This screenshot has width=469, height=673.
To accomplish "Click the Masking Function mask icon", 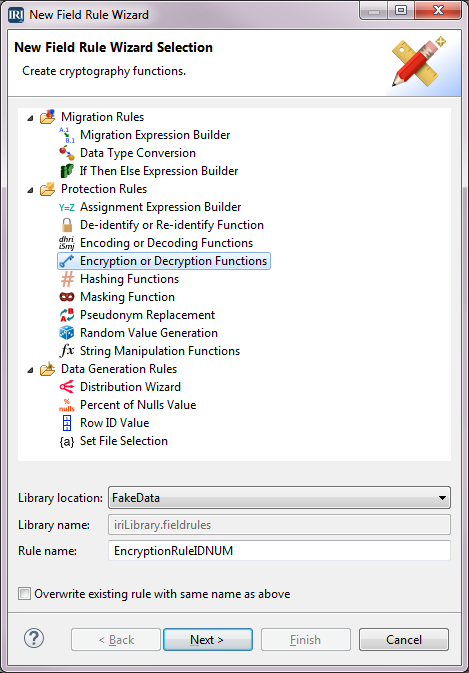I will [x=67, y=297].
